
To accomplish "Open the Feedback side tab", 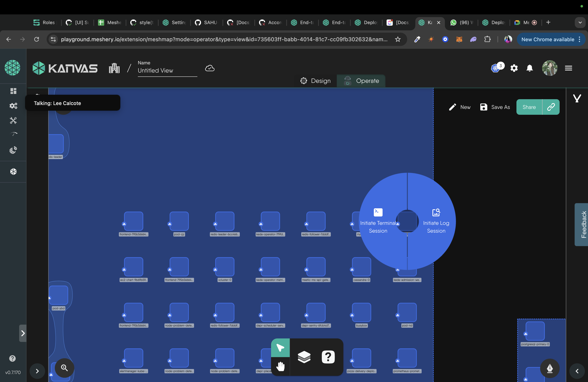I will pos(583,224).
